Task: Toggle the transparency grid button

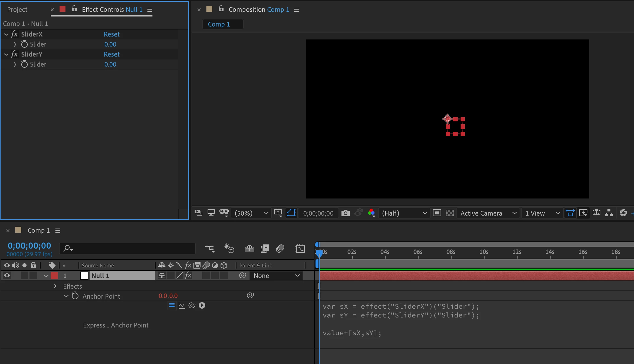Action: point(450,213)
